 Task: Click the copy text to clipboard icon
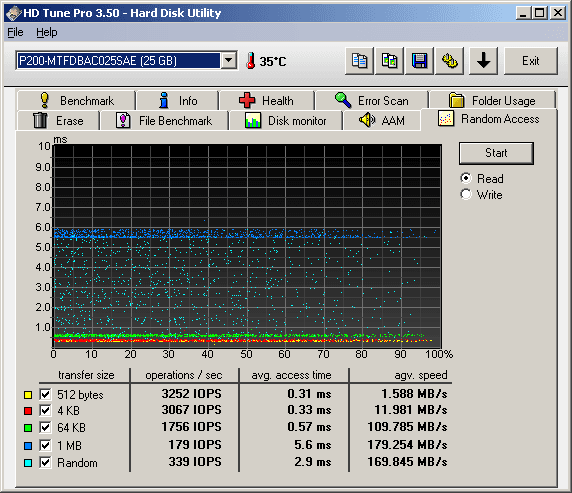click(x=359, y=61)
